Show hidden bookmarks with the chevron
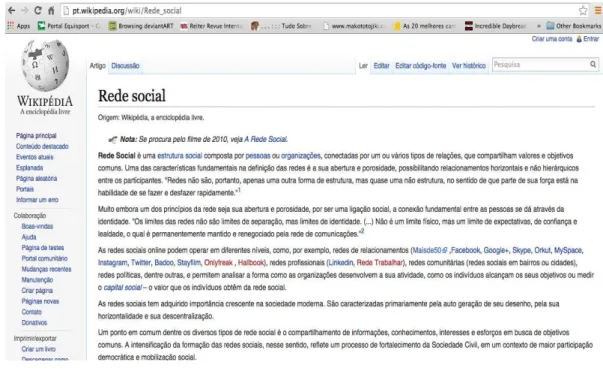This screenshot has width=603, height=374. pyautogui.click(x=539, y=26)
